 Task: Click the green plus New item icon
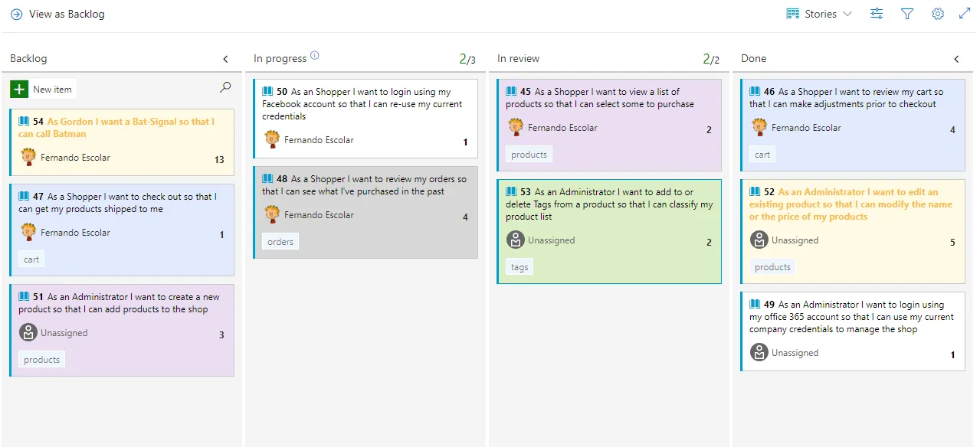(19, 90)
